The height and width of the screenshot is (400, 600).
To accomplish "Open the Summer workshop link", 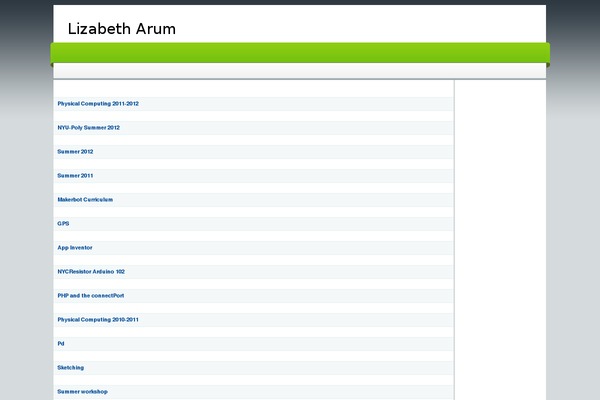I will 82,392.
